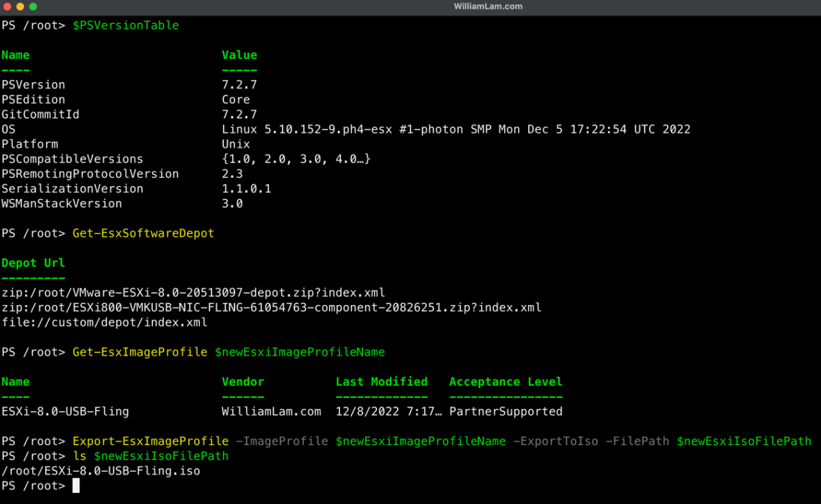Click the Vendor column header
The image size is (821, 504).
pyautogui.click(x=243, y=382)
